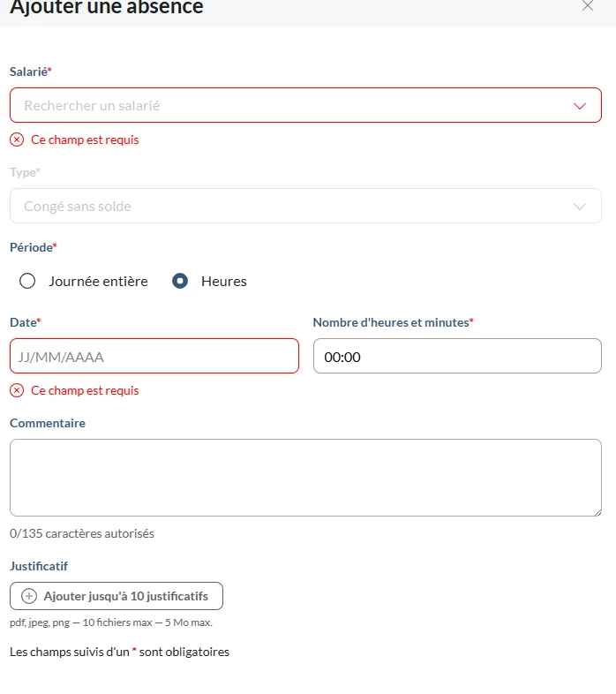Click the Nombre d'heures et minutes label
Viewport: 616px width, 694px height.
click(393, 322)
